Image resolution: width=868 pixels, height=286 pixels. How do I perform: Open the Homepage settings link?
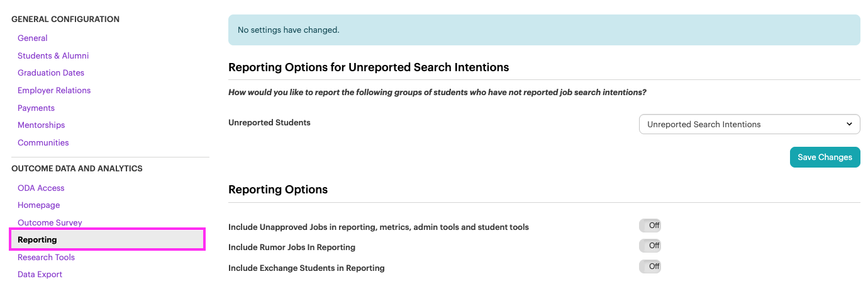39,205
